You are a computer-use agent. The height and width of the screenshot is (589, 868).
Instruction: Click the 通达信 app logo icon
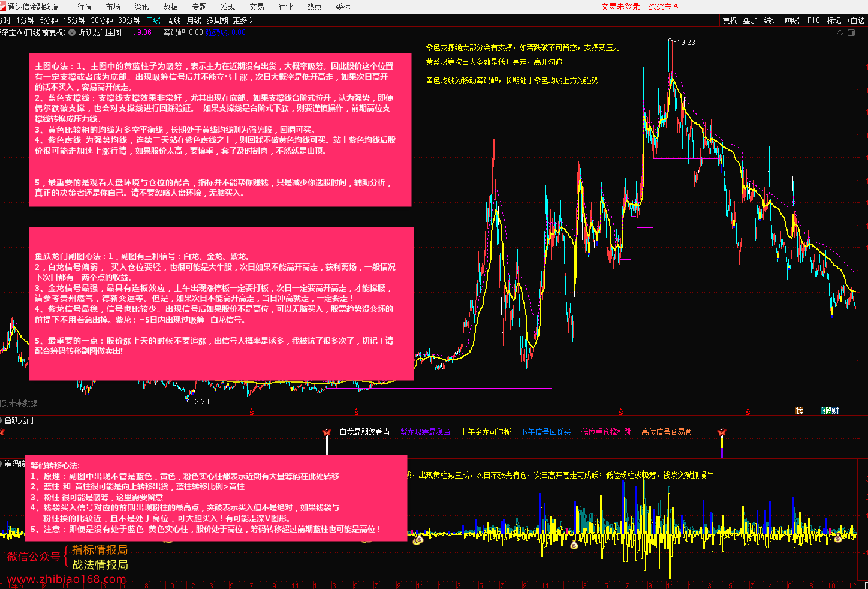point(2,7)
